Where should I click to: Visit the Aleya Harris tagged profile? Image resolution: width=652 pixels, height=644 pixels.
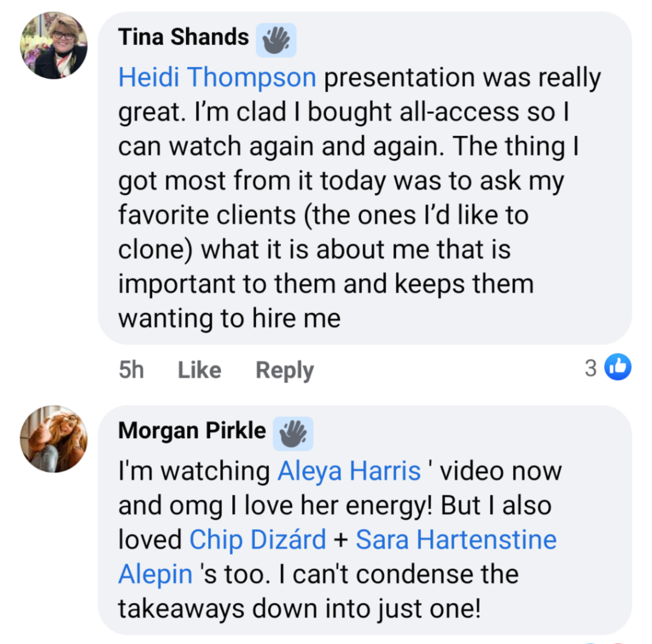pos(349,471)
